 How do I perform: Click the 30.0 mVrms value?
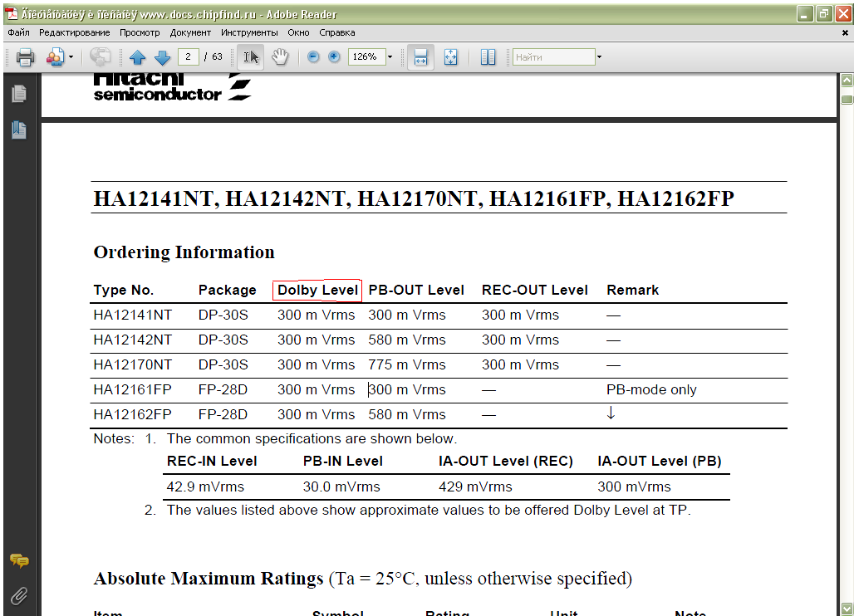(341, 487)
